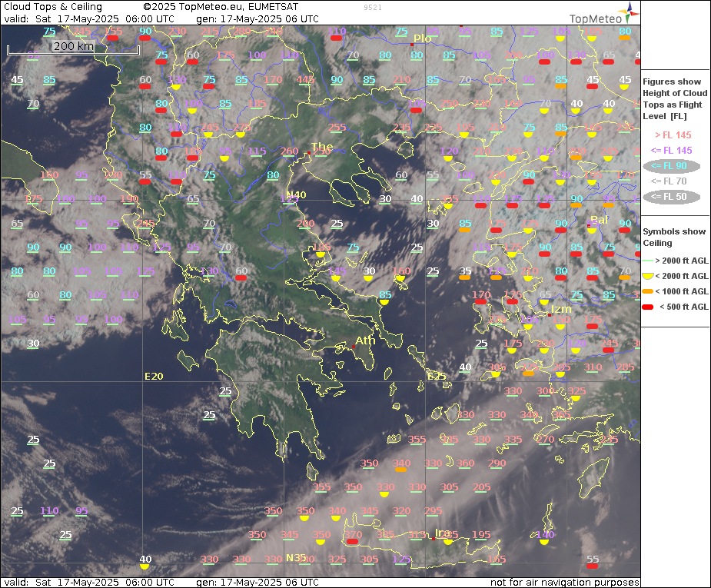
Task: Click the '> FL 145' legend entry
Action: click(673, 135)
